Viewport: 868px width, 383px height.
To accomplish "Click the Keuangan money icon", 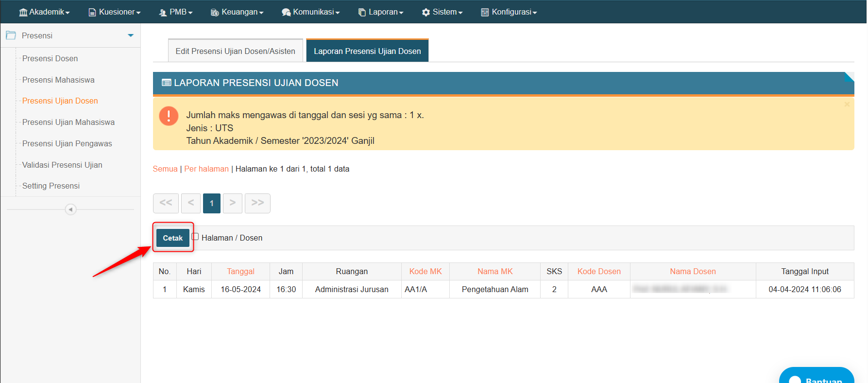I will (x=215, y=12).
